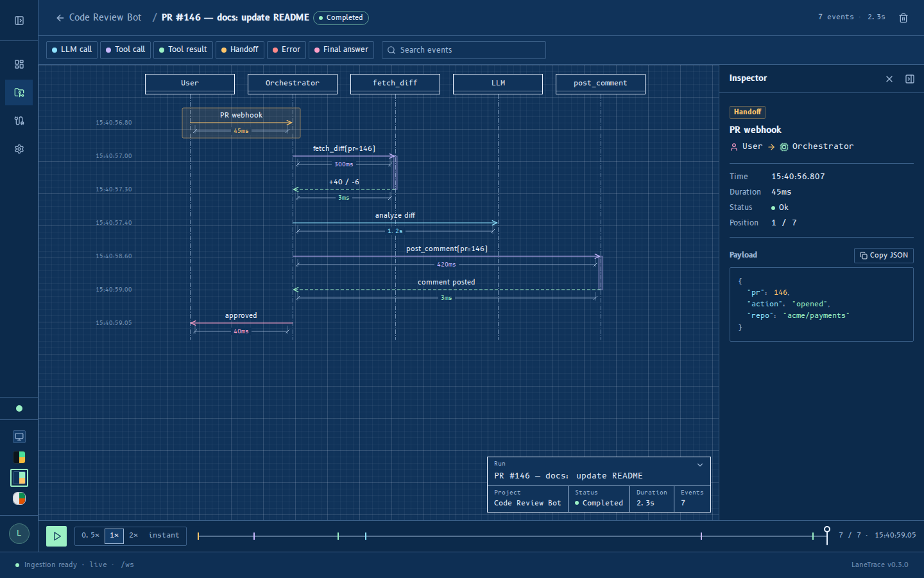Screen dimensions: 924x578
Task: Set playback speed to 2×
Action: point(133,536)
